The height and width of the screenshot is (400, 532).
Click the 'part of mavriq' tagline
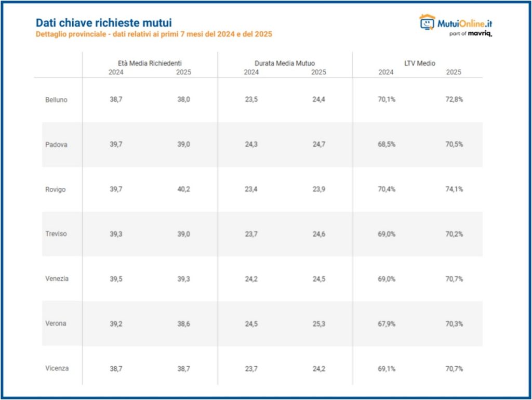pos(470,33)
